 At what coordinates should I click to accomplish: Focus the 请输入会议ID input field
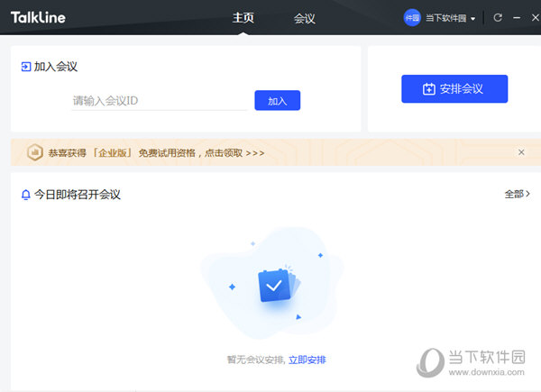coord(160,101)
